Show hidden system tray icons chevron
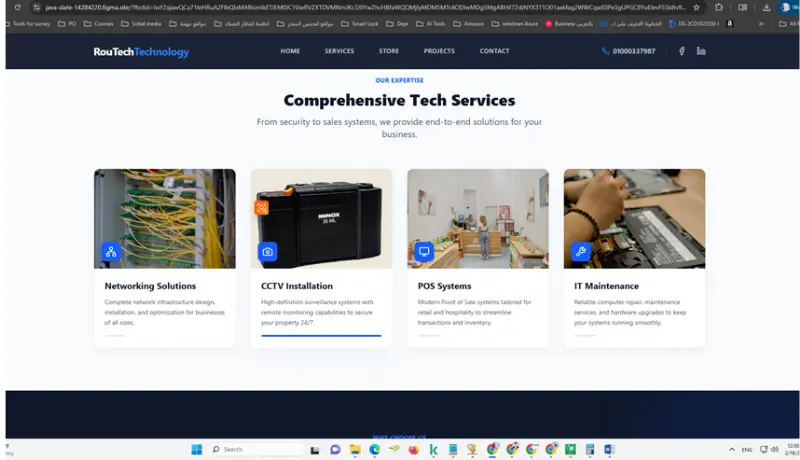The image size is (800, 460). (732, 449)
